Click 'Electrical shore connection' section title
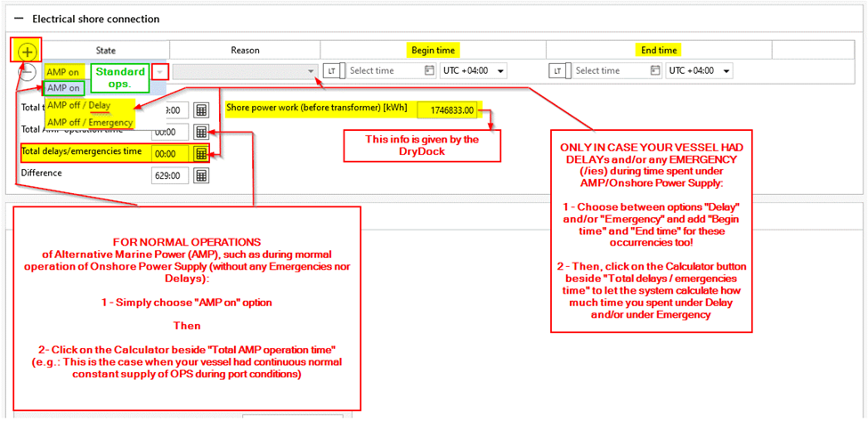Image resolution: width=868 pixels, height=421 pixels. click(96, 19)
